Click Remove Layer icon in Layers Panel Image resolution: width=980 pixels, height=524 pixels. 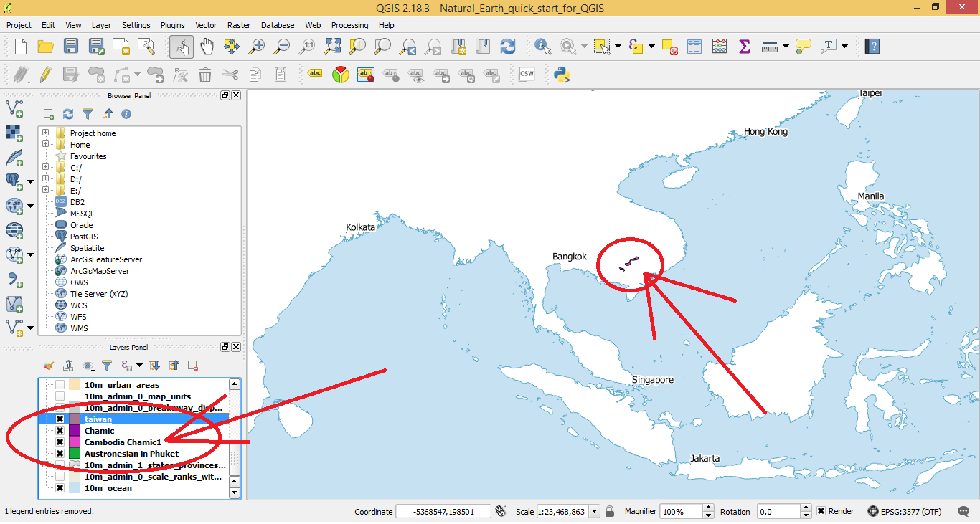(192, 366)
